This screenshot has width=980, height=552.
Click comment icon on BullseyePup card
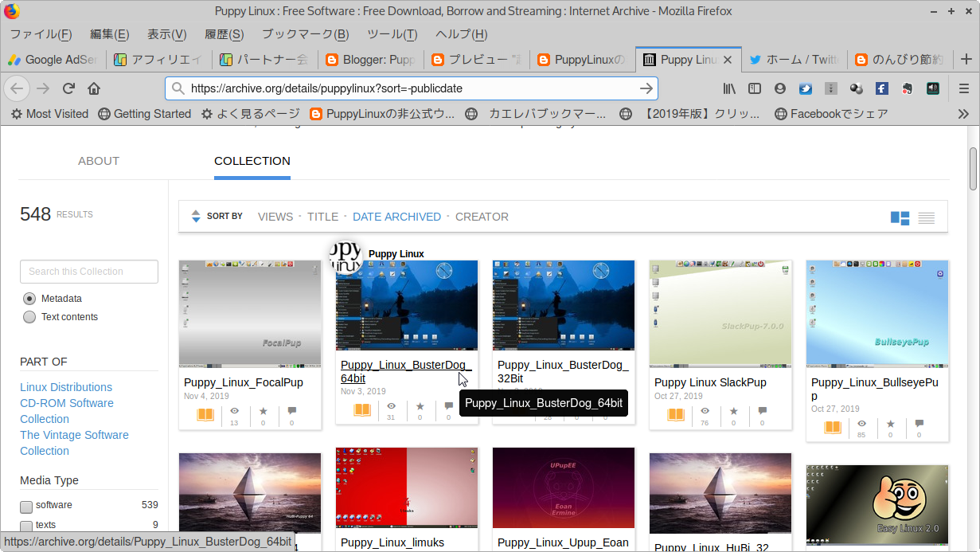pos(919,424)
